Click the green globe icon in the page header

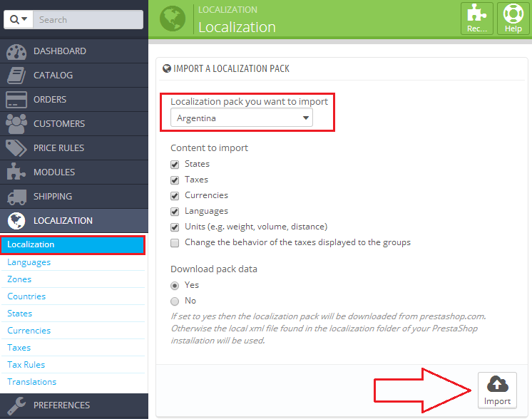click(x=173, y=19)
